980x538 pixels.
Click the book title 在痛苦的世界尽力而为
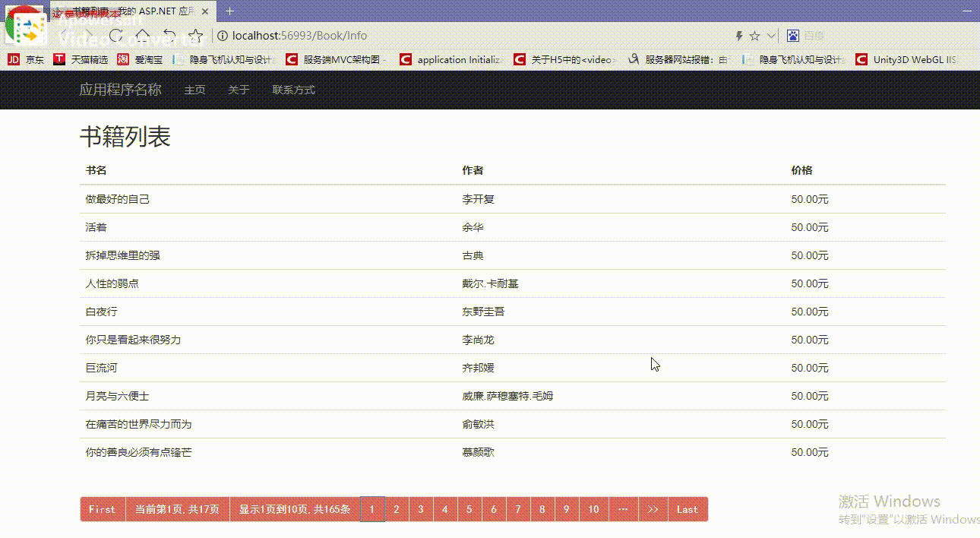139,424
